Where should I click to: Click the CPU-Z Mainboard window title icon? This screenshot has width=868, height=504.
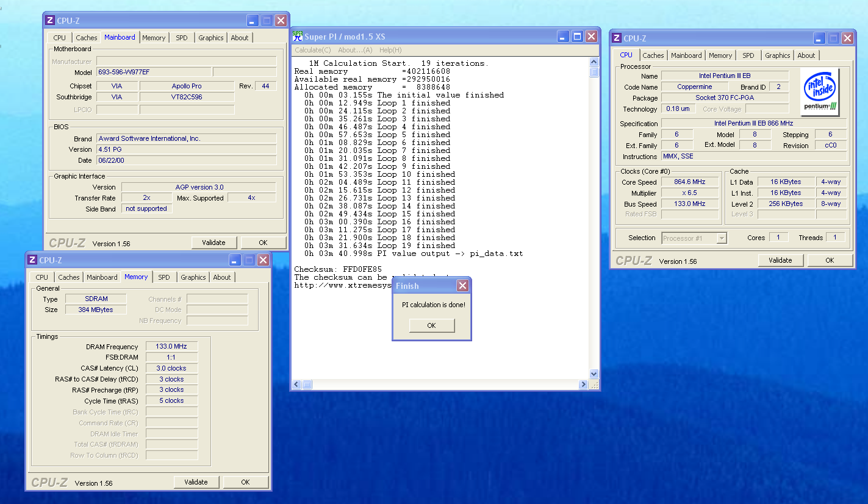50,20
